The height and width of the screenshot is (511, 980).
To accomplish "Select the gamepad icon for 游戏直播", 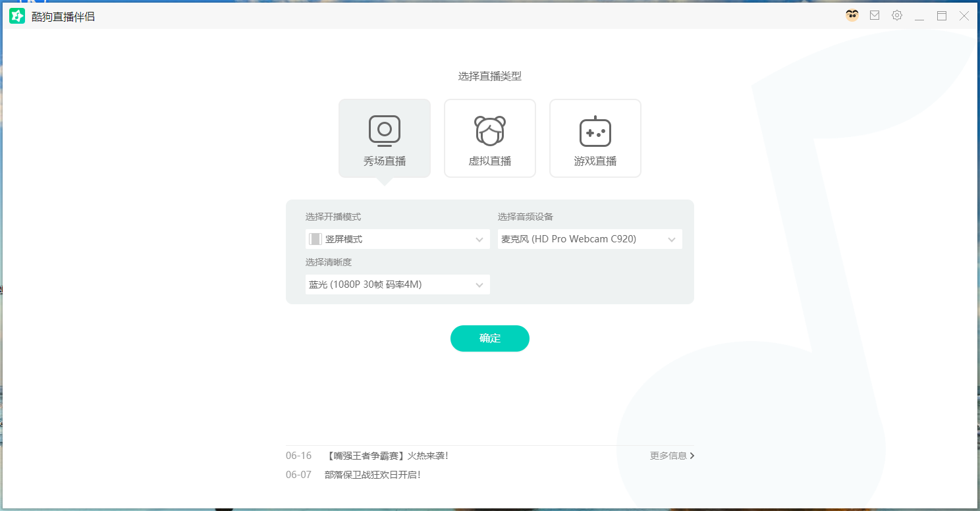I will click(x=595, y=132).
